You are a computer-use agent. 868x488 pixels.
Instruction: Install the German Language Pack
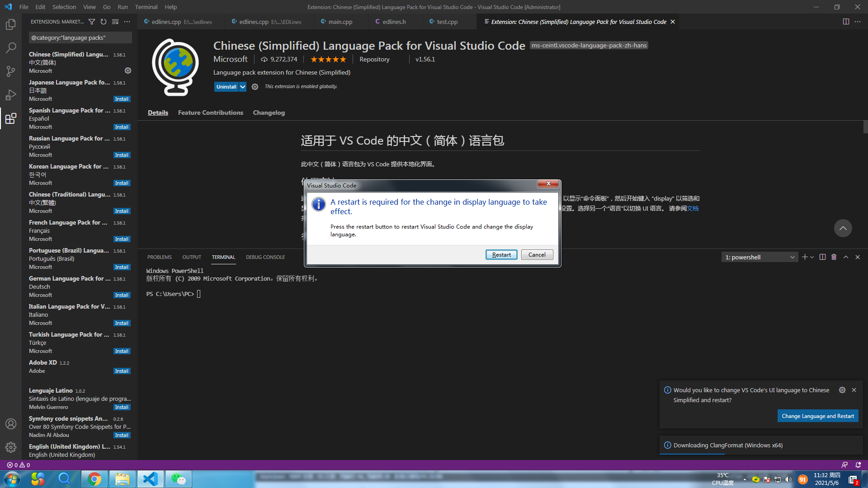pos(122,295)
